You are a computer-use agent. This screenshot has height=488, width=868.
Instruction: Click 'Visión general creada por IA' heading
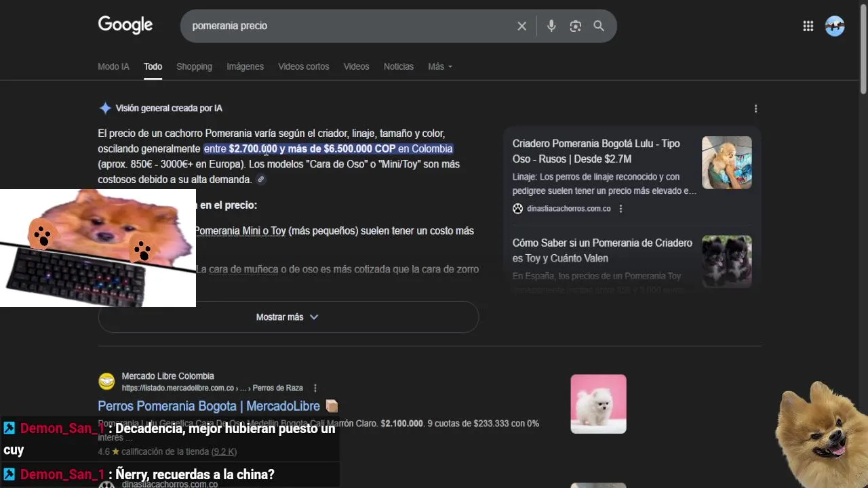click(169, 108)
